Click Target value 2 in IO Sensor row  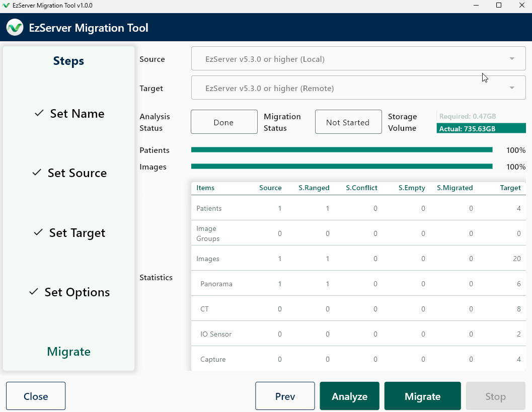(518, 334)
